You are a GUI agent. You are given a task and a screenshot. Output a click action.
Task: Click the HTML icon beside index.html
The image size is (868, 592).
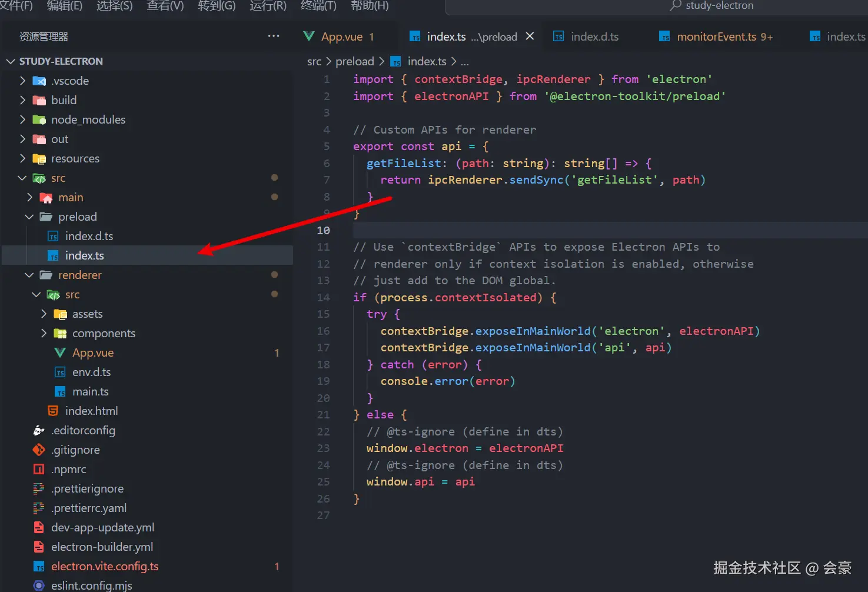click(53, 411)
